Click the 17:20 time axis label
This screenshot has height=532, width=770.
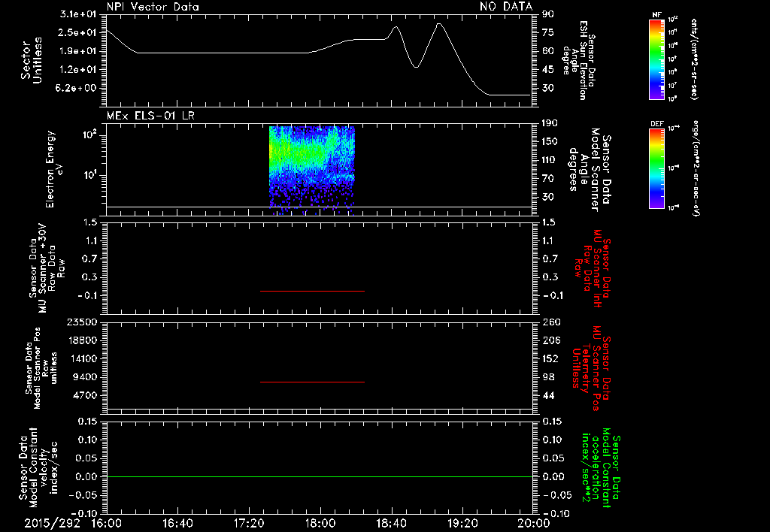(249, 523)
